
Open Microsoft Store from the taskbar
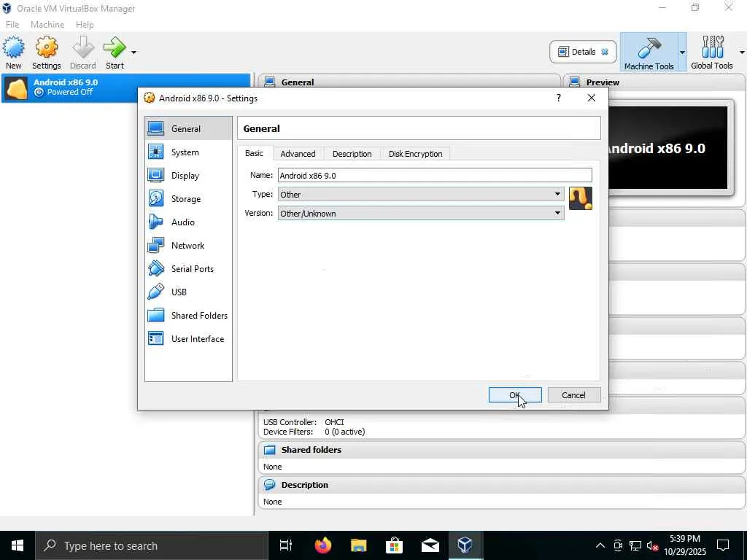coord(394,545)
